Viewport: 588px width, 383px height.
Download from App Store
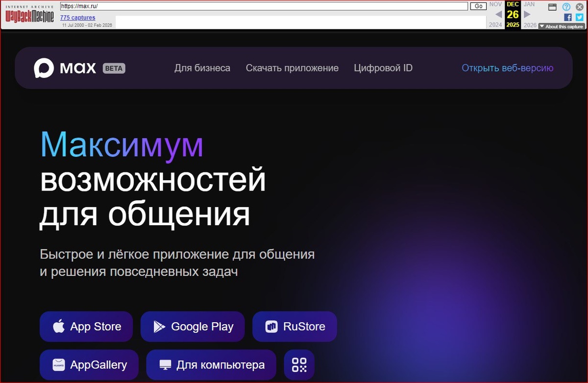tap(86, 327)
